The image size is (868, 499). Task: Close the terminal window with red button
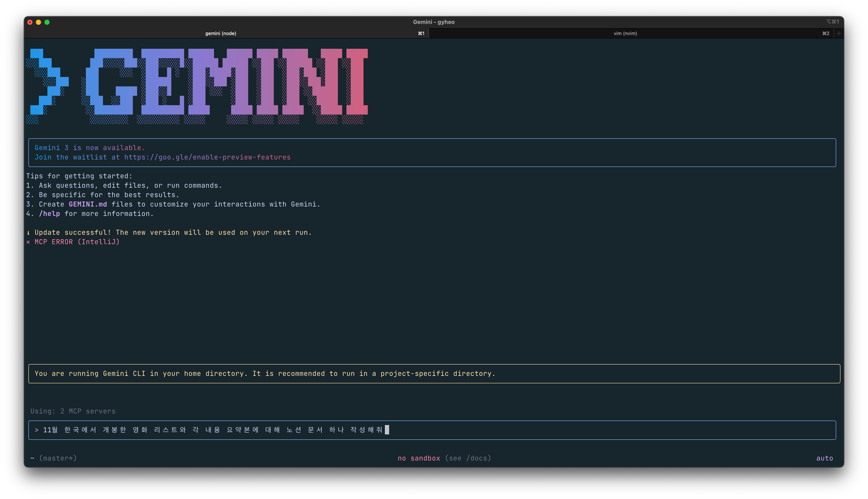(30, 22)
